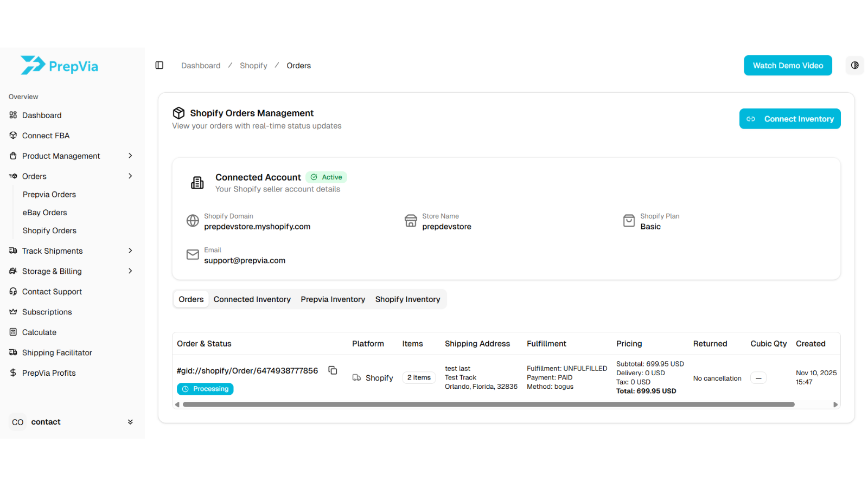The height and width of the screenshot is (488, 868).
Task: Click the Shopify Plan bag icon
Action: [x=629, y=221]
